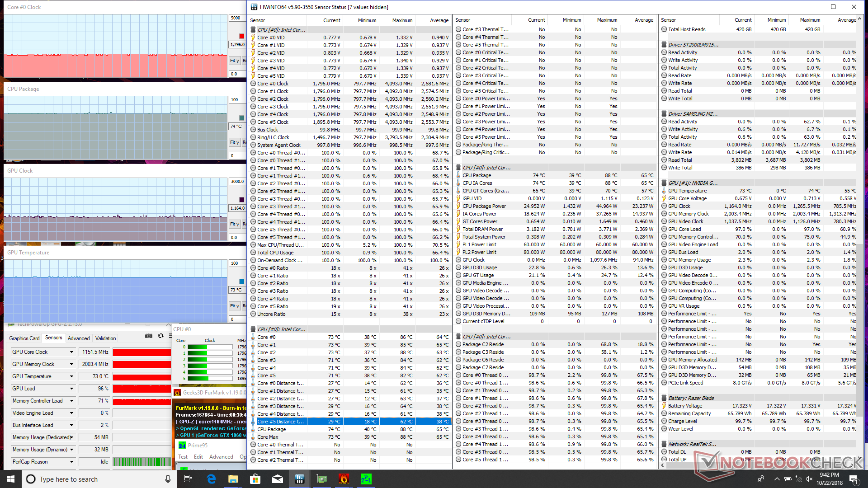Click the Cortana circle icon
868x488 pixels.
click(x=31, y=479)
